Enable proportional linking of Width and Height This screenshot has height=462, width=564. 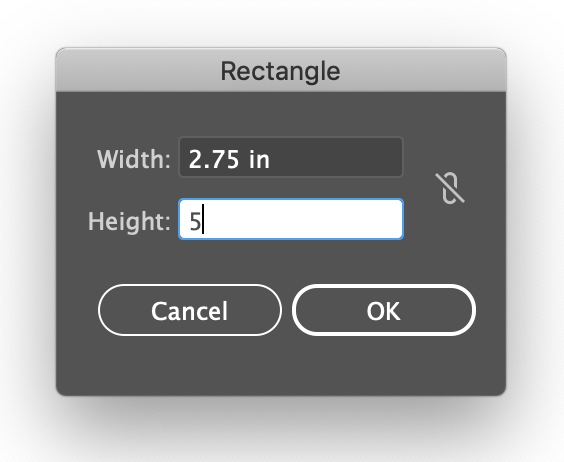click(x=450, y=188)
